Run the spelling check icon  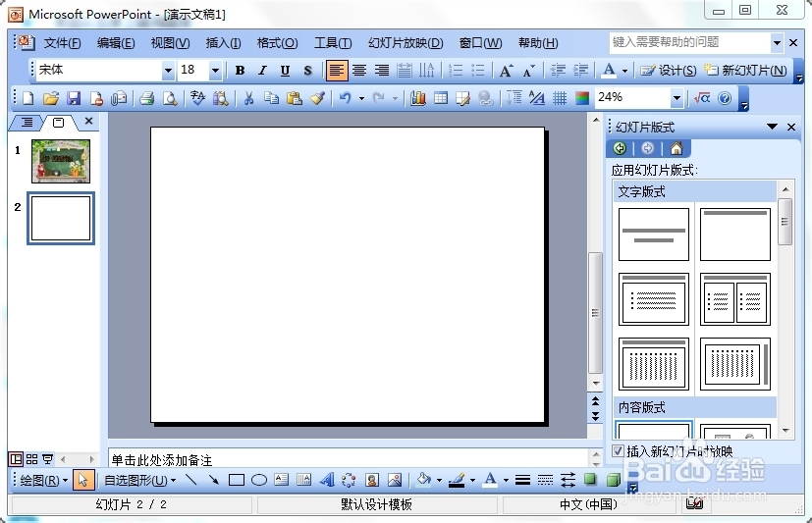pyautogui.click(x=197, y=98)
